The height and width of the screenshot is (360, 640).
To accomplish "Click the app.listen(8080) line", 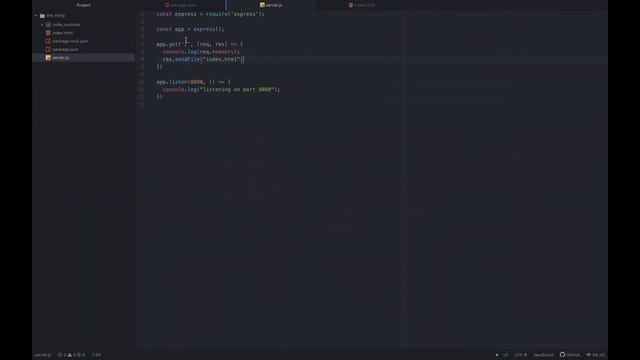I will click(x=193, y=82).
